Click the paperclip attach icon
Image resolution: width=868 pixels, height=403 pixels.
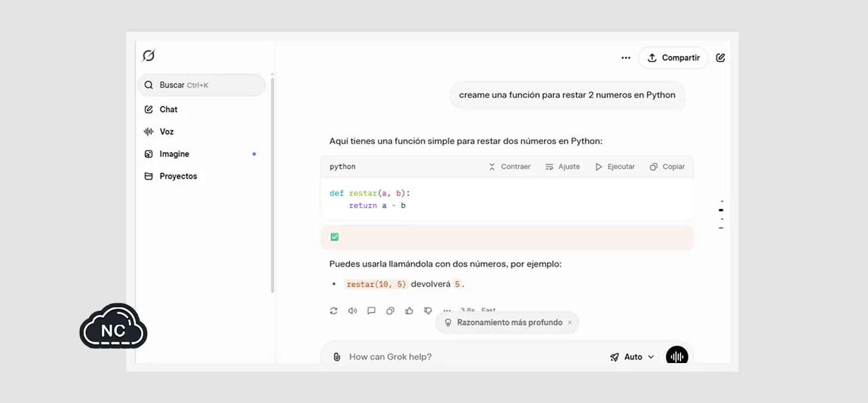(337, 357)
